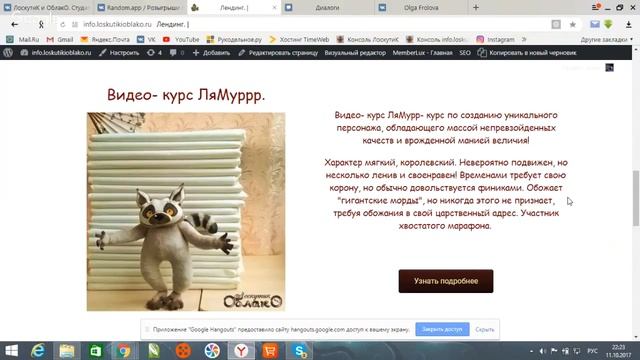Open the Yandex Browser taskbar icon
This screenshot has width=640, height=360.
coord(241,351)
